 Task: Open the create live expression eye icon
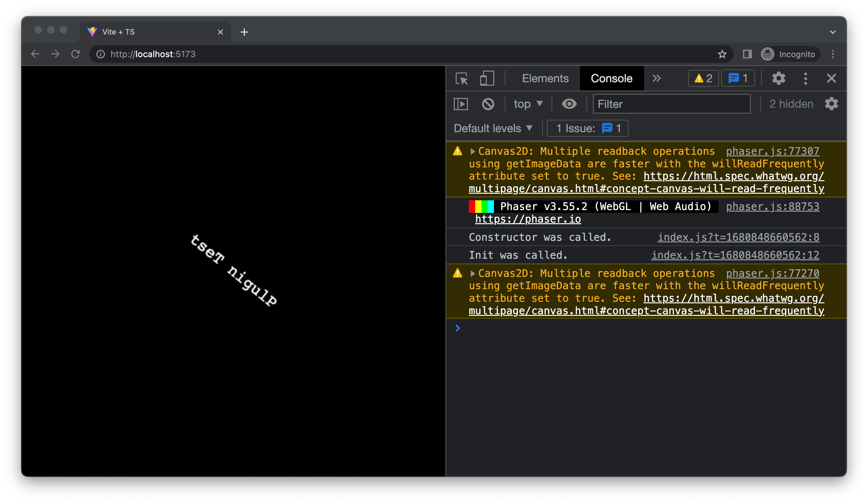[x=569, y=104]
